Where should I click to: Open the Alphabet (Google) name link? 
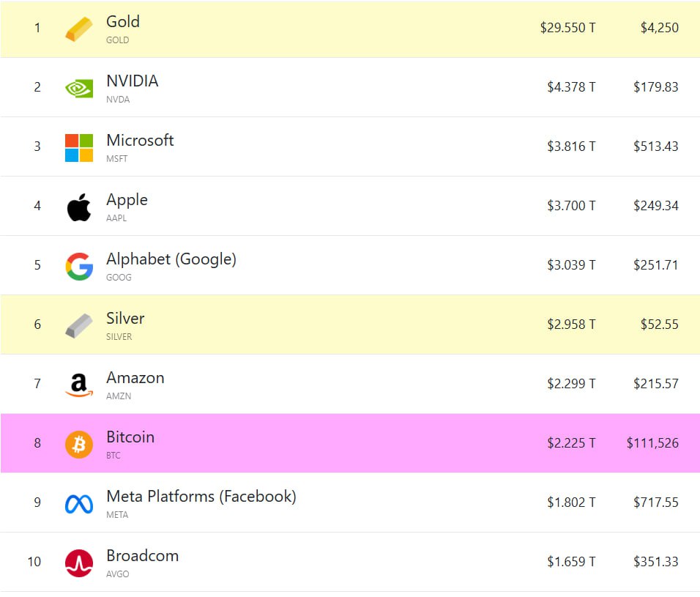point(171,259)
